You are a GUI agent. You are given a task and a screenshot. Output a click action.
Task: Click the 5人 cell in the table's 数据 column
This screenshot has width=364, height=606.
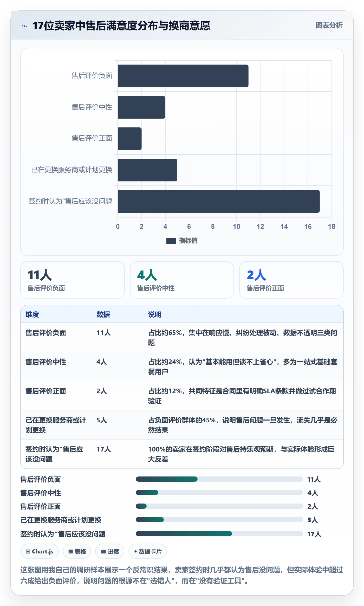click(x=102, y=420)
